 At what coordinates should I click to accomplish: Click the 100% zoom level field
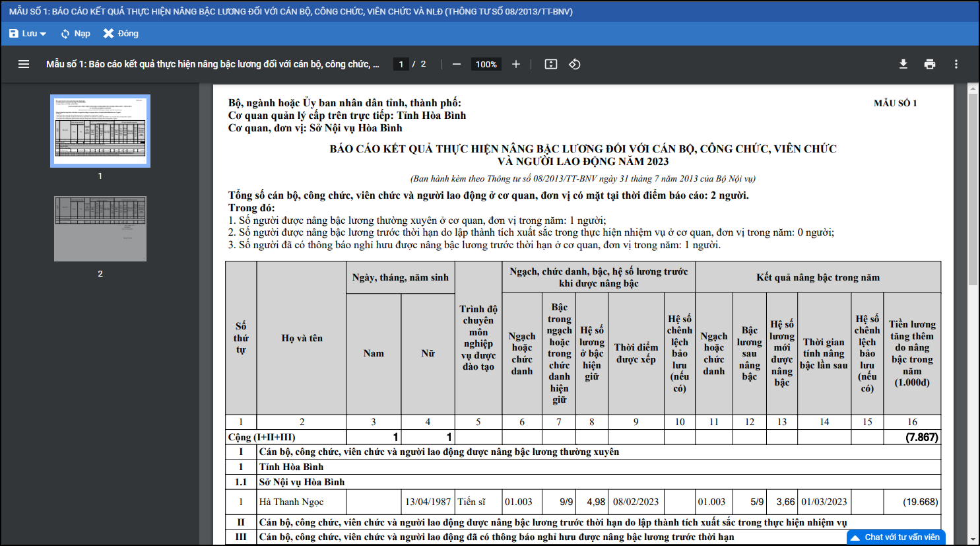click(486, 64)
